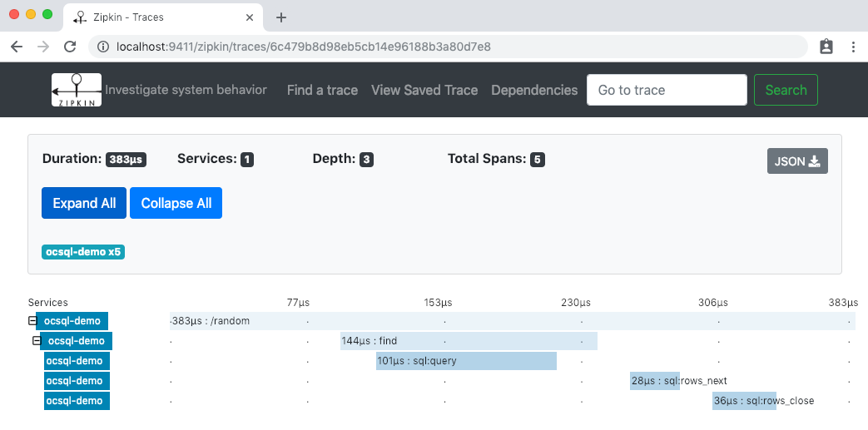Screen dimensions: 868x430
Task: Collapse the /random root span row
Action: click(x=32, y=320)
